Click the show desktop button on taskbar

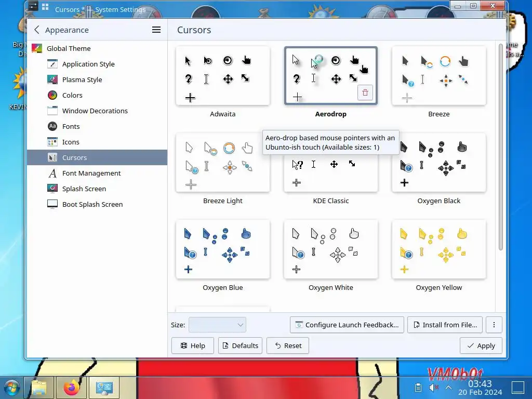pos(518,388)
